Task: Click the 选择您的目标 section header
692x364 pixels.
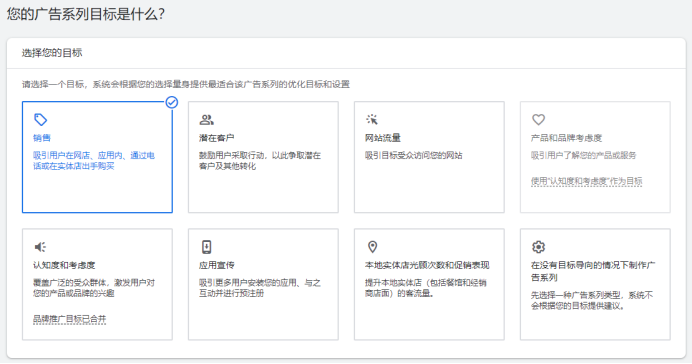Action: 52,53
